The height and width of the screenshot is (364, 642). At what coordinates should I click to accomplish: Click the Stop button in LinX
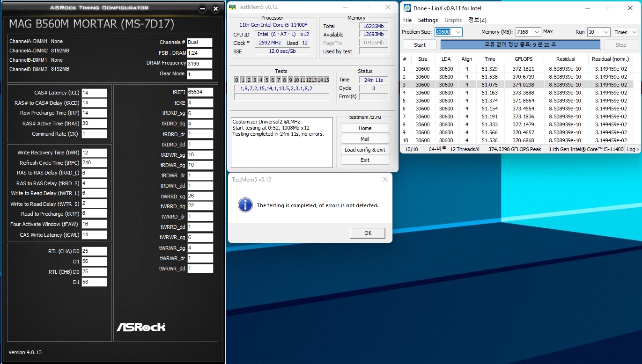(x=621, y=45)
